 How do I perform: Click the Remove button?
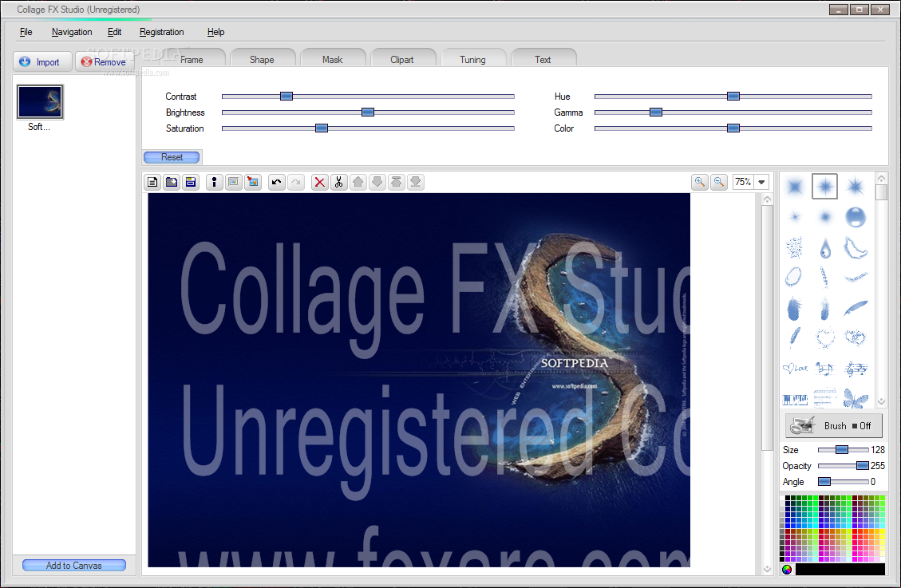[105, 61]
